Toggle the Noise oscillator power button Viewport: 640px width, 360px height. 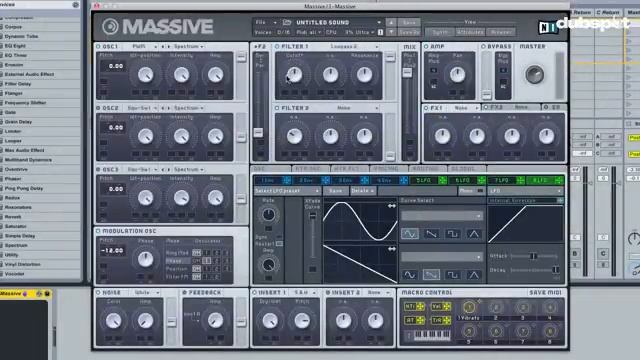(98, 293)
